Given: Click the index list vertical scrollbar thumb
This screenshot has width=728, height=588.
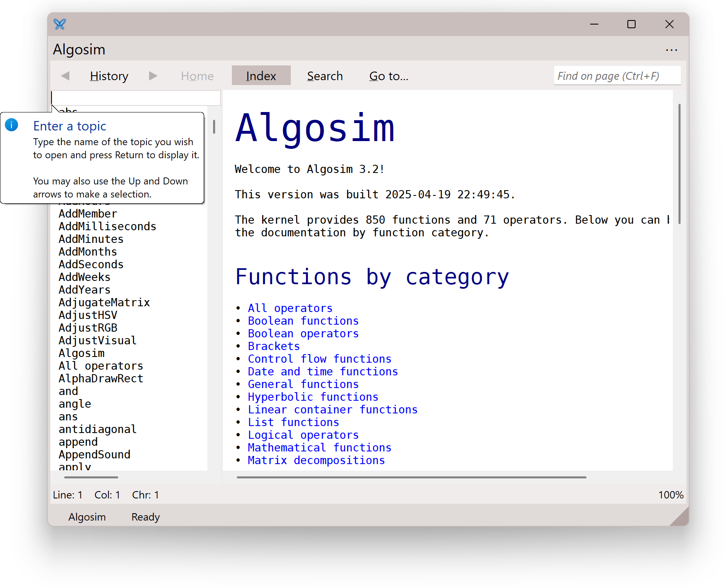Looking at the screenshot, I should click(214, 126).
